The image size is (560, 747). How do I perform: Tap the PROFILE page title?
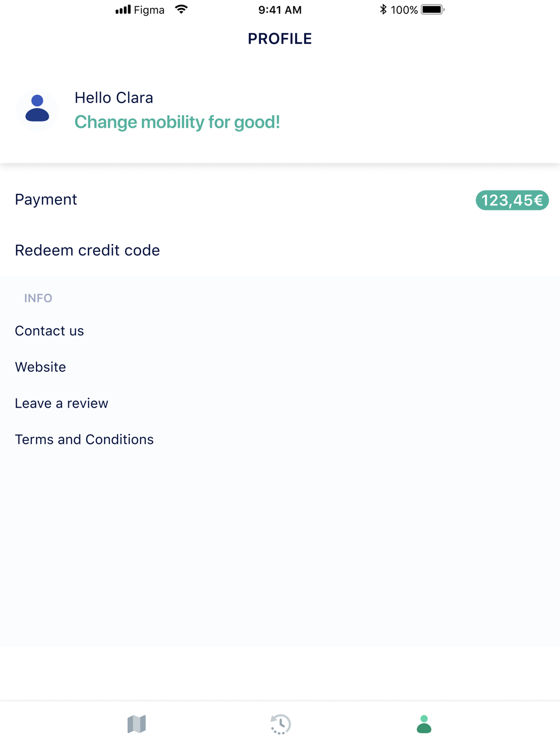280,39
